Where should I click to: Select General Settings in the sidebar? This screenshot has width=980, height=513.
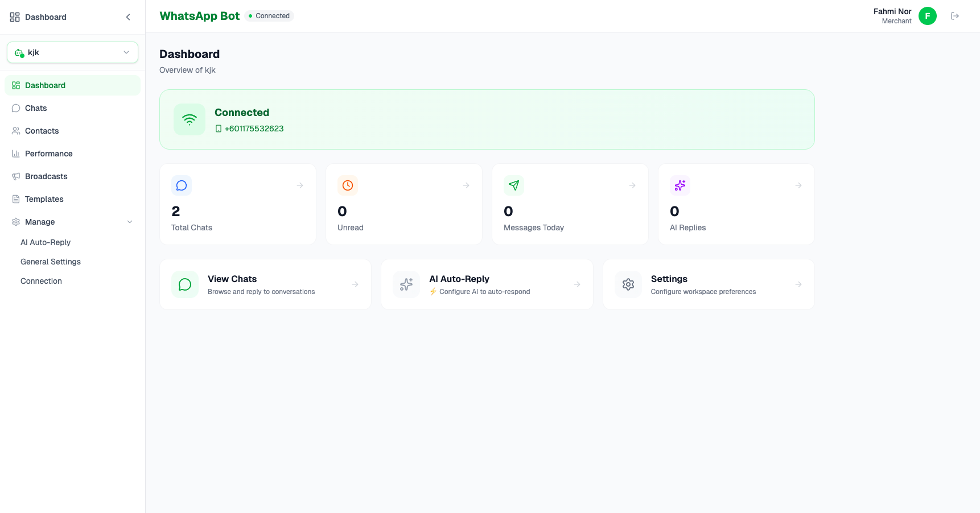click(x=50, y=262)
